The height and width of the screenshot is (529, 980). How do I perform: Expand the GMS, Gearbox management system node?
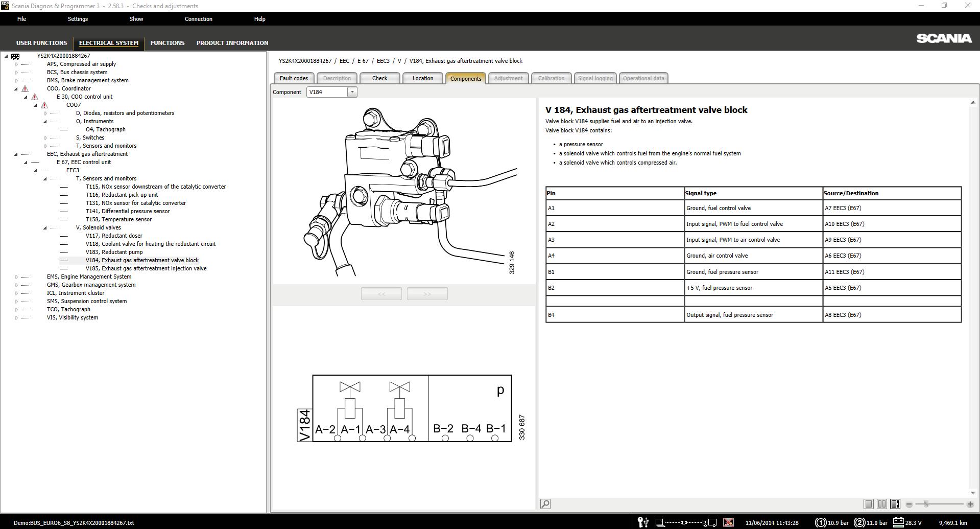[x=16, y=285]
